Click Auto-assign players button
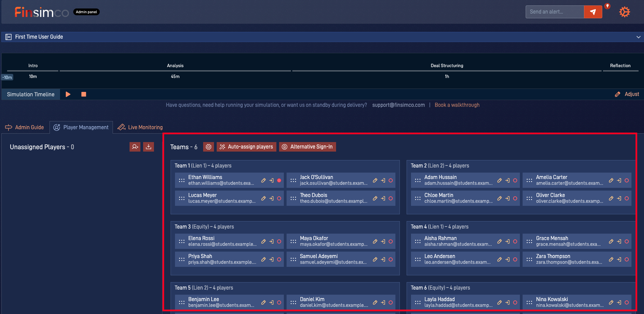Image resolution: width=644 pixels, height=314 pixels. (247, 147)
